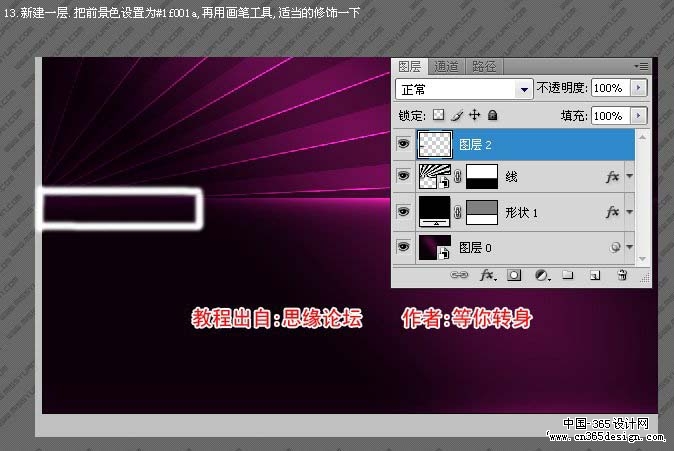Click the create new layer icon
Viewport: 674px width, 451px height.
click(x=595, y=275)
